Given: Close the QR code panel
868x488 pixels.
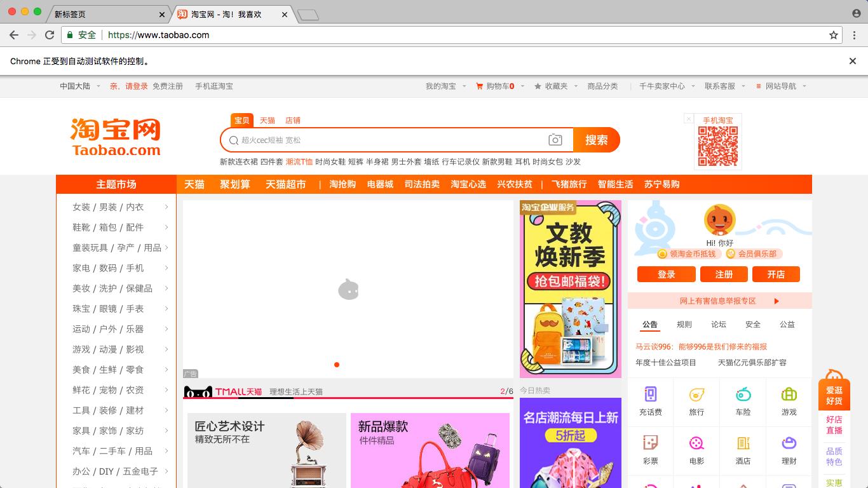Looking at the screenshot, I should pos(688,118).
